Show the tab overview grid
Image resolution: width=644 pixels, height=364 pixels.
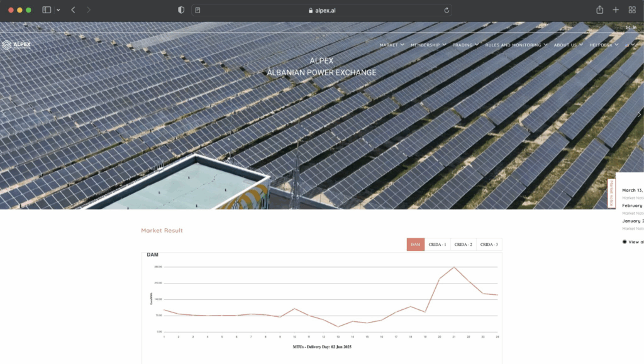click(x=632, y=10)
